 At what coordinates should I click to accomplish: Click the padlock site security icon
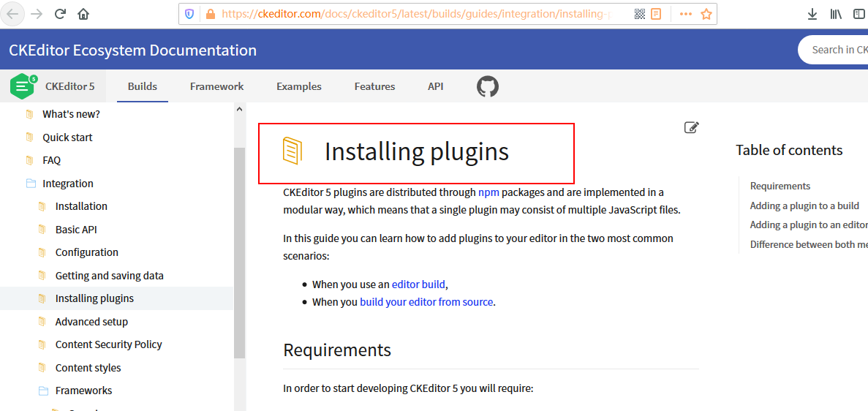click(x=210, y=15)
